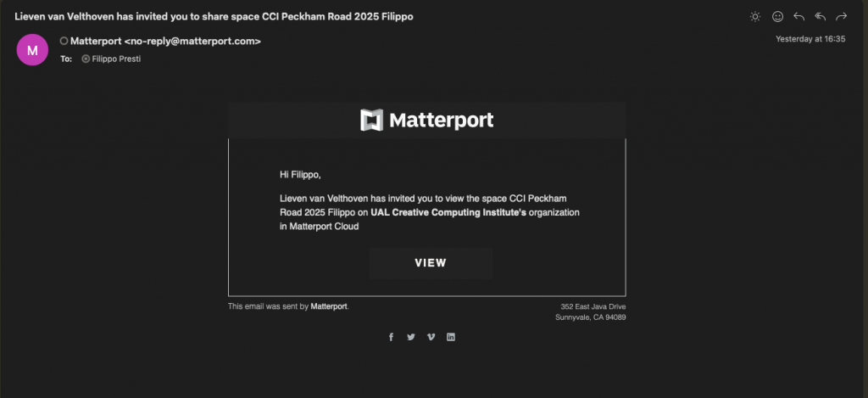The height and width of the screenshot is (398, 868).
Task: Click the 'Hi Filippo,' greeting
Action: pyautogui.click(x=300, y=175)
